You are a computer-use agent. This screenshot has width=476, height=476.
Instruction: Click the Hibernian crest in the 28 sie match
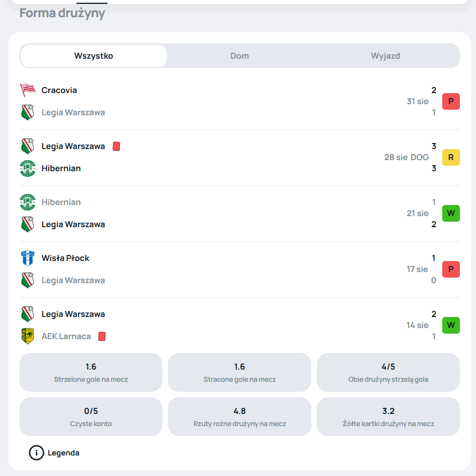(x=28, y=168)
